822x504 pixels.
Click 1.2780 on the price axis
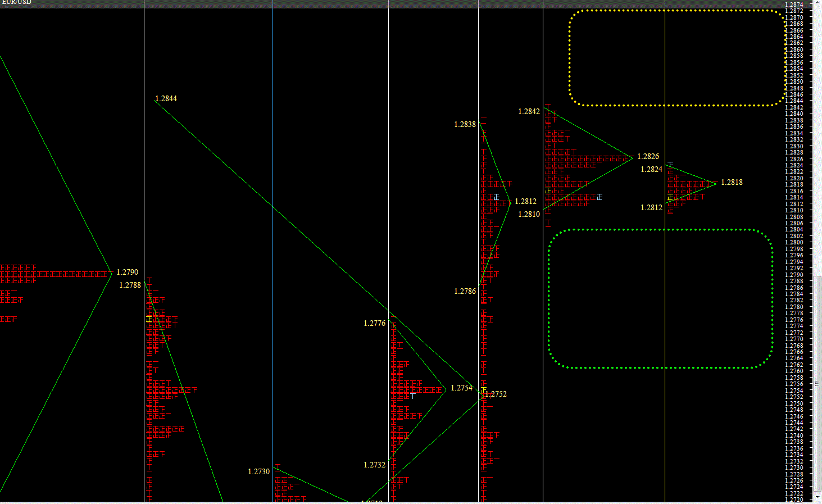coord(794,307)
